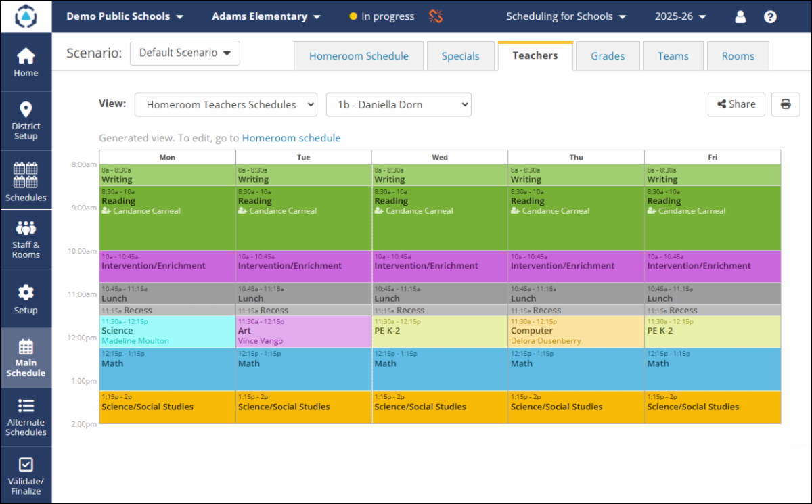Switch to the Rooms tab

coord(738,56)
